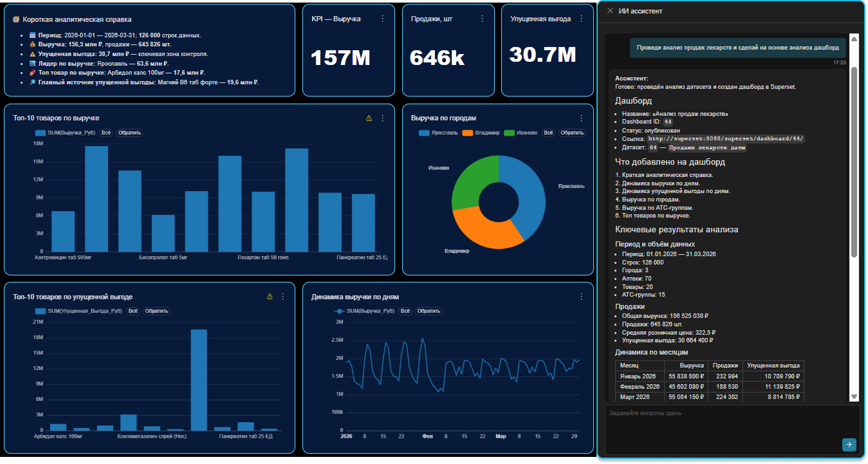Click the Динамика выручки по дням chart title
The width and height of the screenshot is (868, 464).
click(x=355, y=297)
